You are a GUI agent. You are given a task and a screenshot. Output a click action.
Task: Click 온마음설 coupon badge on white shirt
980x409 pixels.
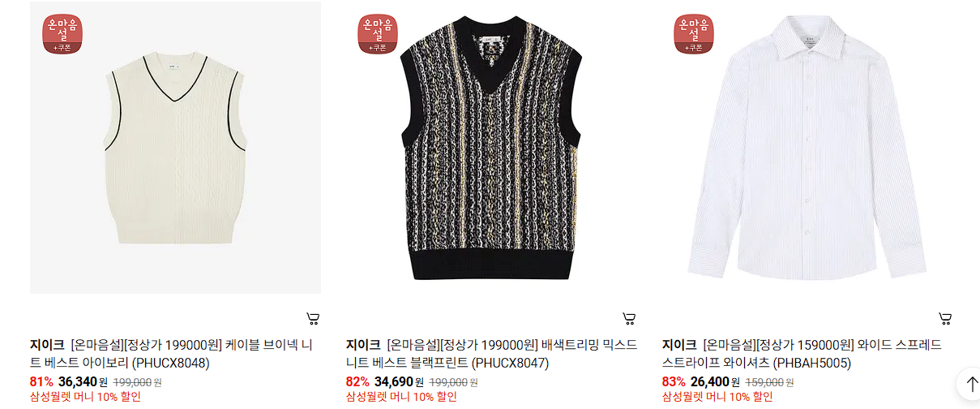(x=695, y=34)
